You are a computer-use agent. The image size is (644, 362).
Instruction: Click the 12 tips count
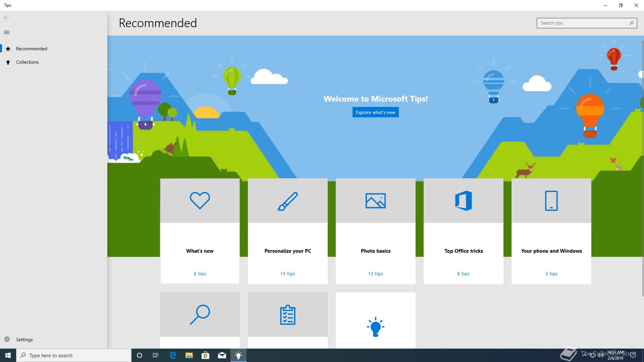click(x=376, y=274)
